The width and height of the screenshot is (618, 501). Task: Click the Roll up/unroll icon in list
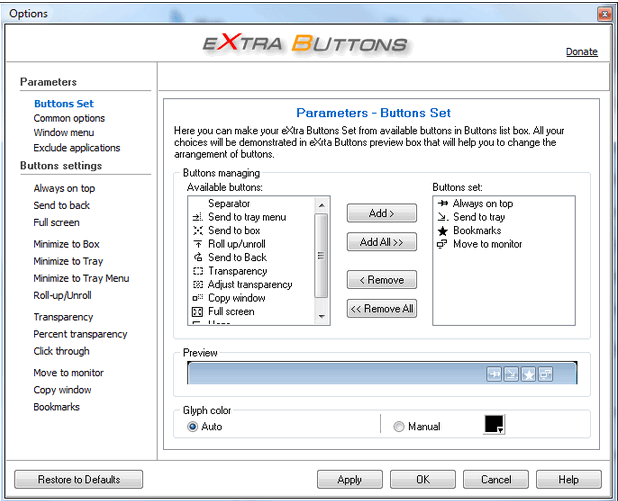click(197, 244)
